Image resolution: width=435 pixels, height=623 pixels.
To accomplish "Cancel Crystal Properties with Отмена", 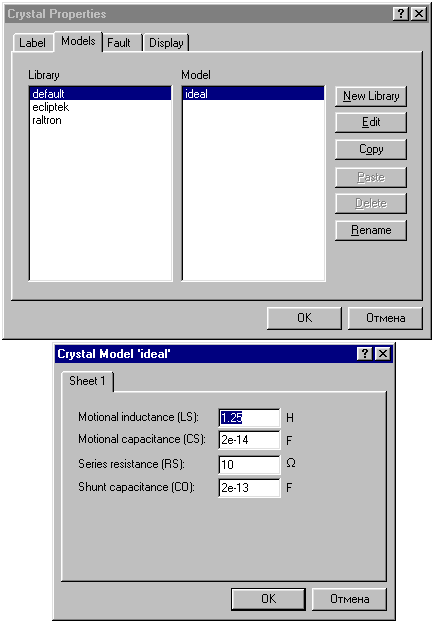I will click(x=385, y=318).
